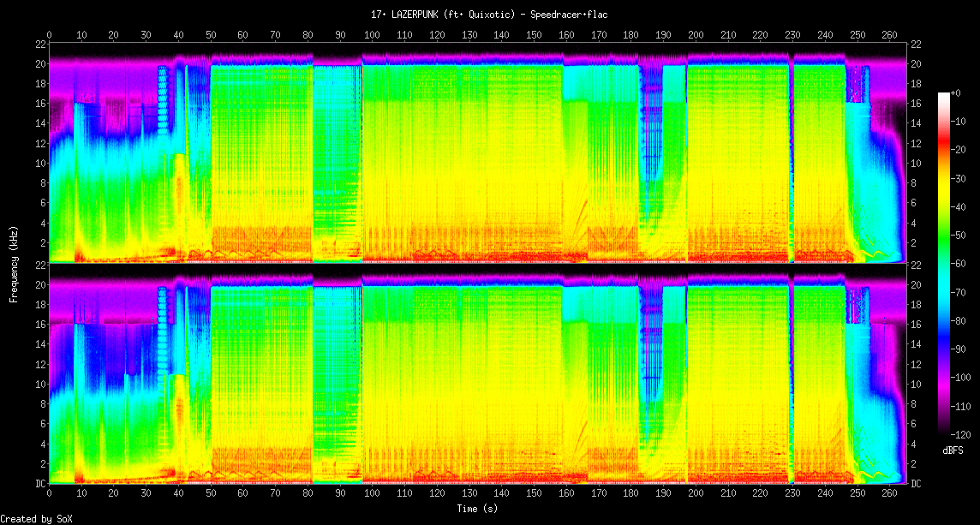Click the DC label at bottom-left frequency axis
Image resolution: width=980 pixels, height=525 pixels.
(39, 484)
